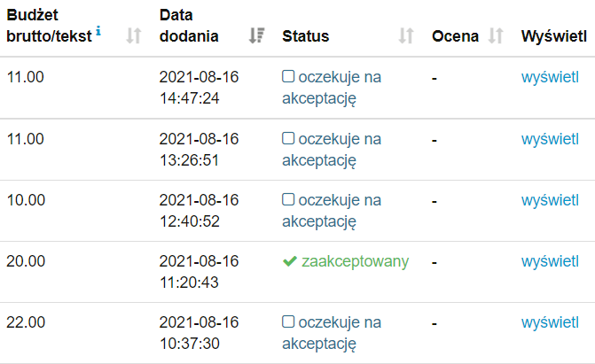
Task: Click the info icon beside Budżet brutto/tekst
Action: 98,33
